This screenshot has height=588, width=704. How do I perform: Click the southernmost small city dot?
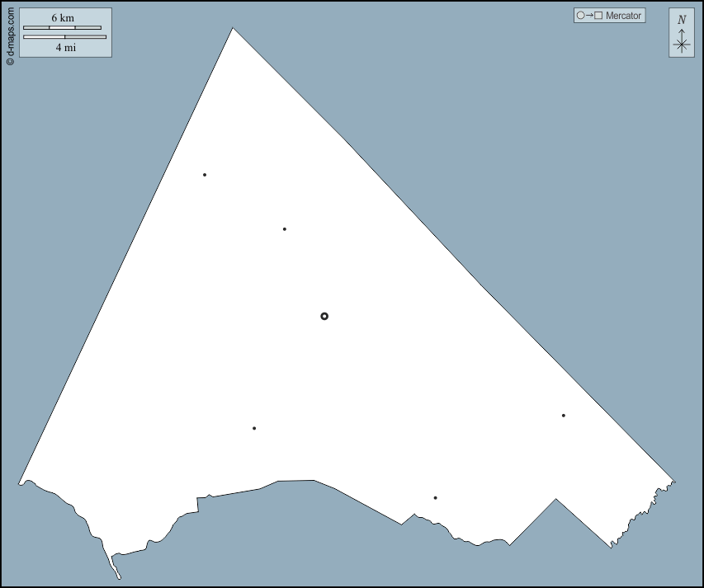point(435,498)
